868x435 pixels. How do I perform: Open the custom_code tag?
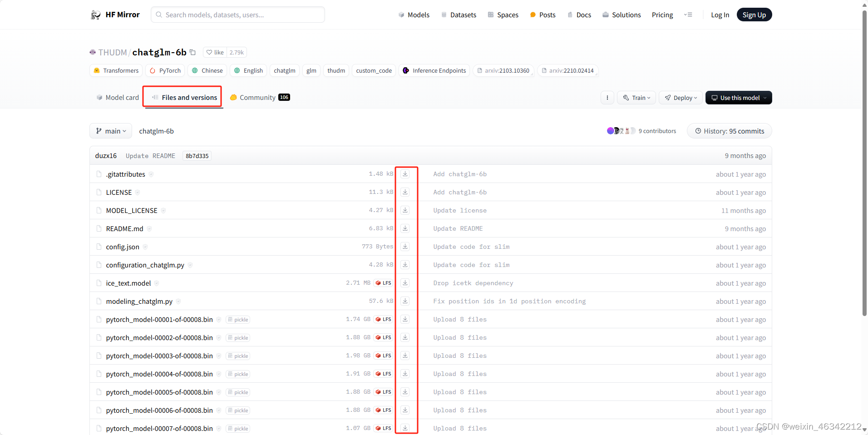[x=374, y=70]
